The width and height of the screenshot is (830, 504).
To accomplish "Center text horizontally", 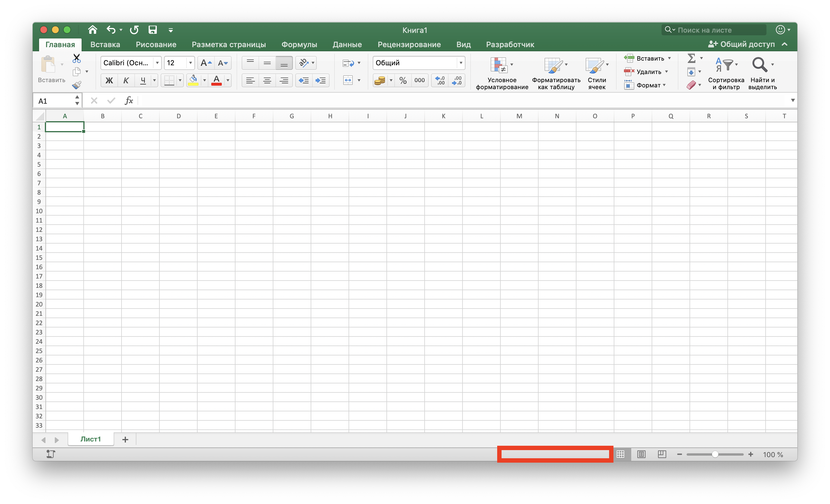I will click(267, 80).
